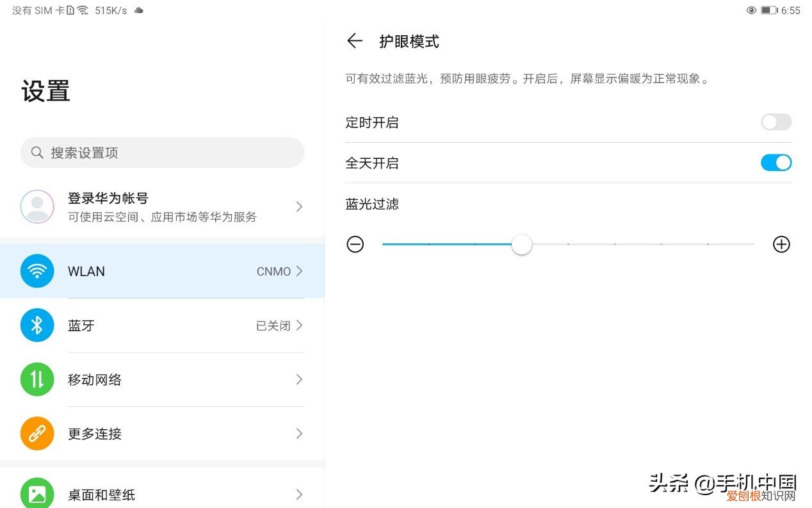Screen dimensions: 812x508
Task: Open WLAN chevron next to CNMO
Action: (x=299, y=271)
